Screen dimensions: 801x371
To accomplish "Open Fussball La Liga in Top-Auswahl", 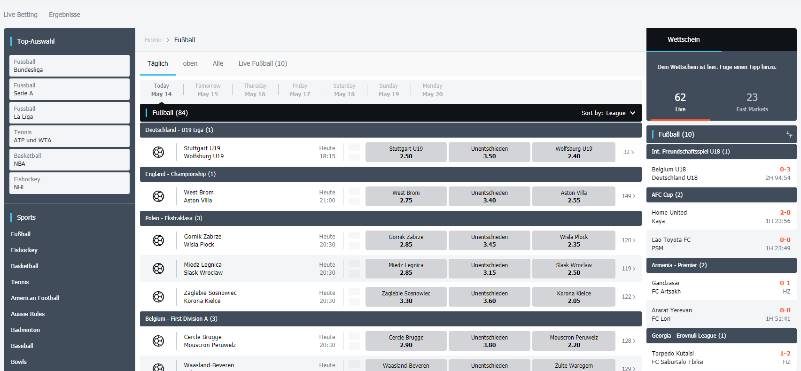I will point(69,113).
